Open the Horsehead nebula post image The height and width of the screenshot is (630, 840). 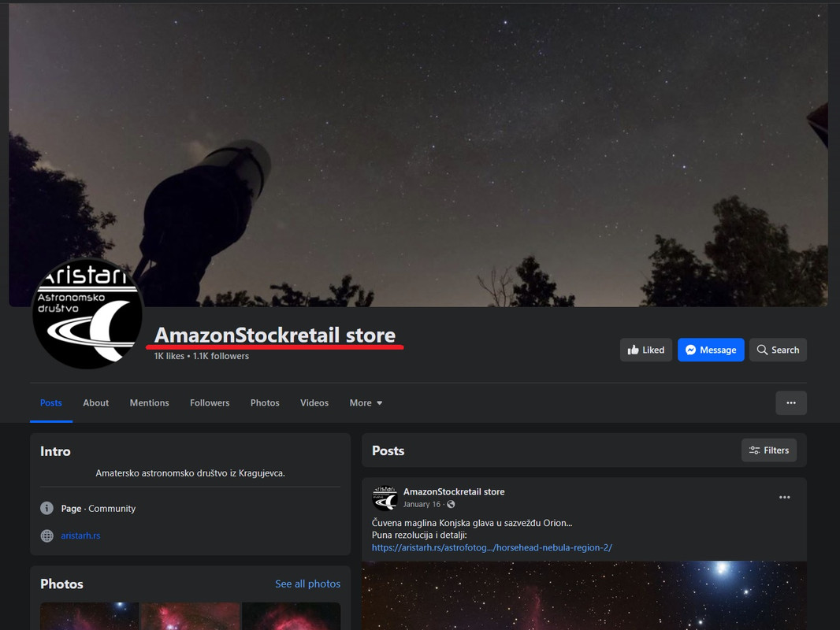coord(584,595)
